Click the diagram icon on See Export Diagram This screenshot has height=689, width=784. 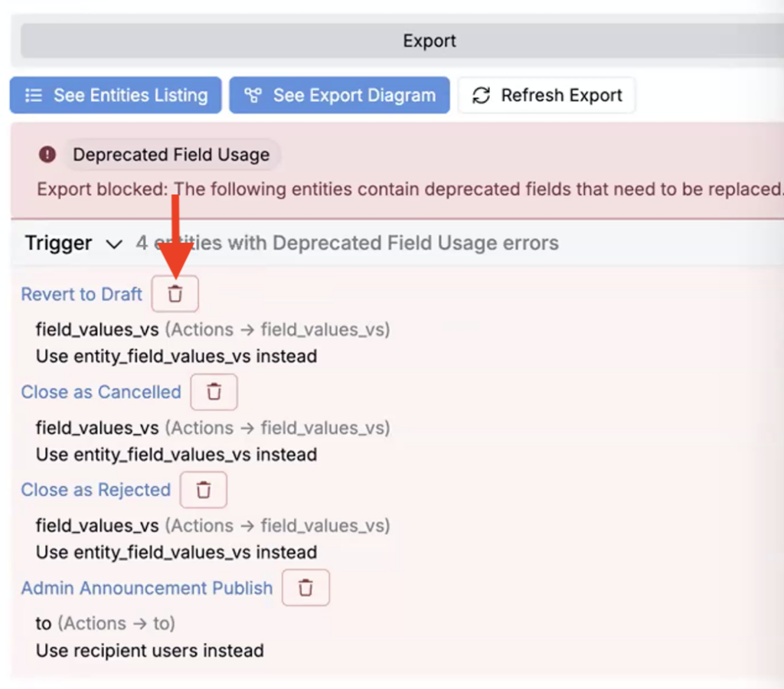253,96
